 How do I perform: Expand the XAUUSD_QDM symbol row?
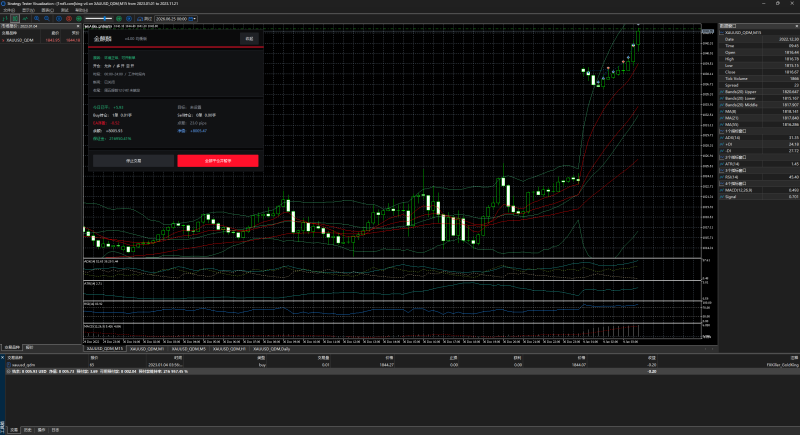(3, 40)
